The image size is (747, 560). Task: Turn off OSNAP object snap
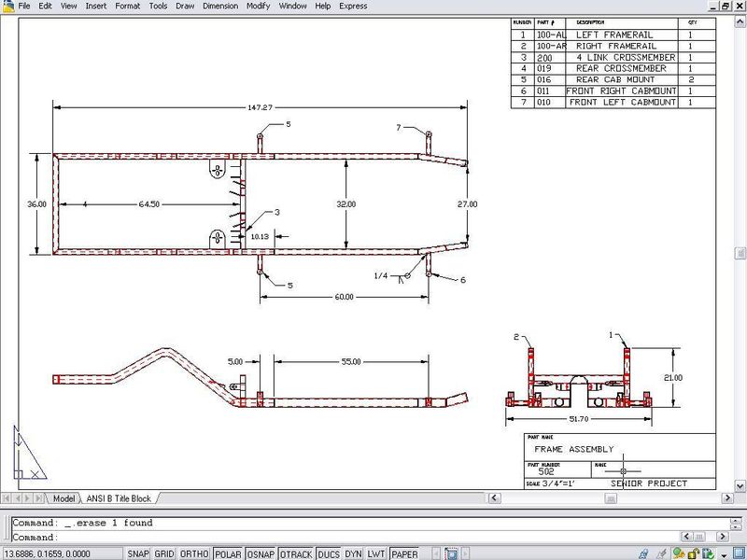[261, 553]
